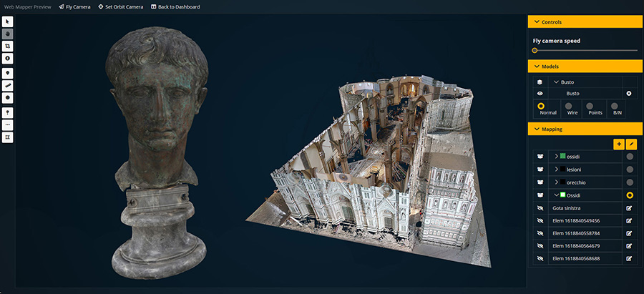
Task: Show hidden Elem 1618840564679
Action: coord(540,246)
